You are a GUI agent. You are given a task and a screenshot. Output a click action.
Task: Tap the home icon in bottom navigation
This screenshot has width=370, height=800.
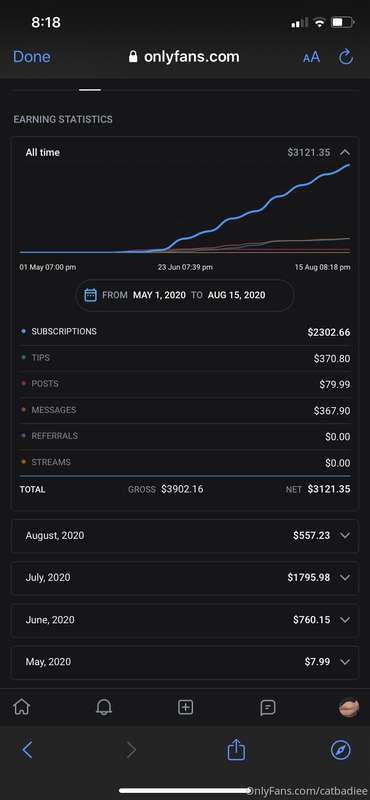coord(21,707)
